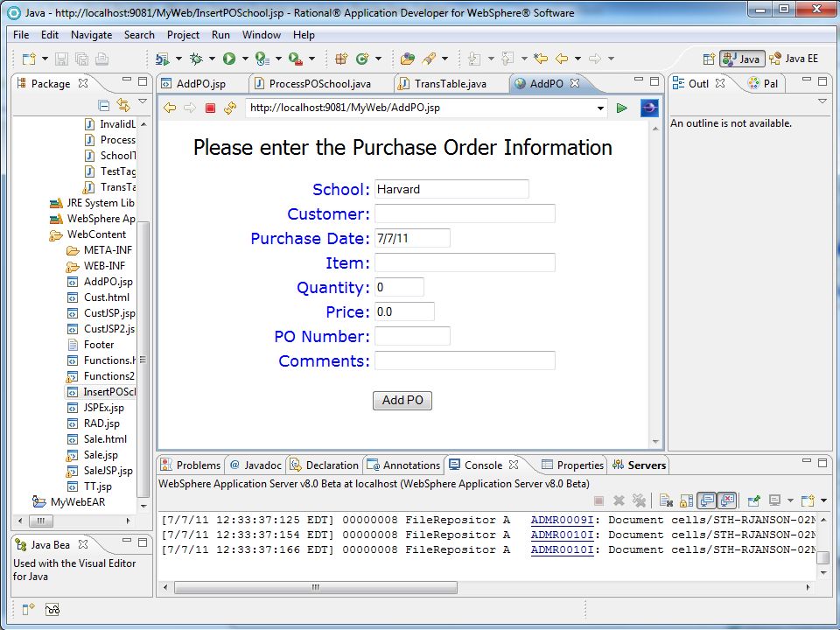
Task: Go back in embedded browser
Action: click(170, 108)
